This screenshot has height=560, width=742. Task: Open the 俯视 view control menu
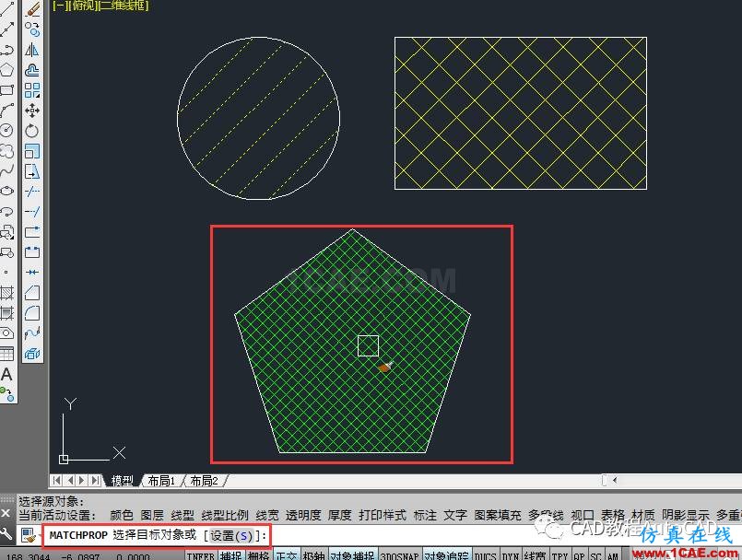click(x=82, y=6)
